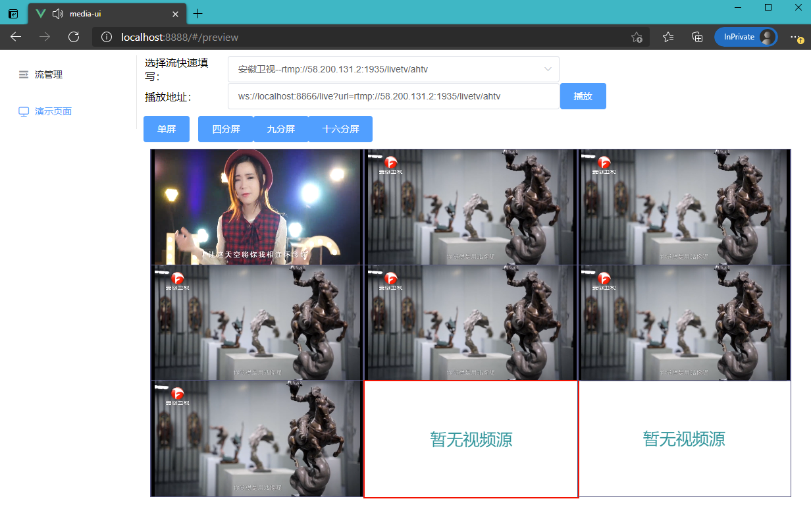Select the red-bordered empty video cell
This screenshot has width=811, height=532.
[x=471, y=439]
